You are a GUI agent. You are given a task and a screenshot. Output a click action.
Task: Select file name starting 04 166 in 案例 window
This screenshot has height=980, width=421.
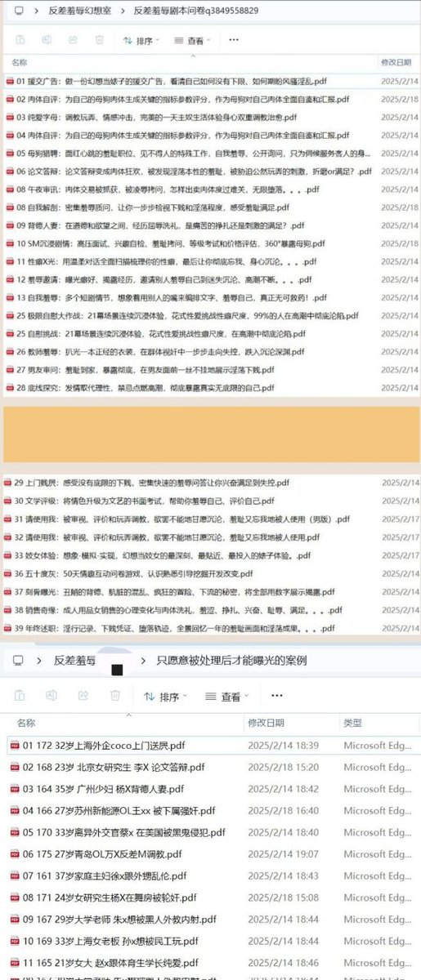(x=119, y=811)
